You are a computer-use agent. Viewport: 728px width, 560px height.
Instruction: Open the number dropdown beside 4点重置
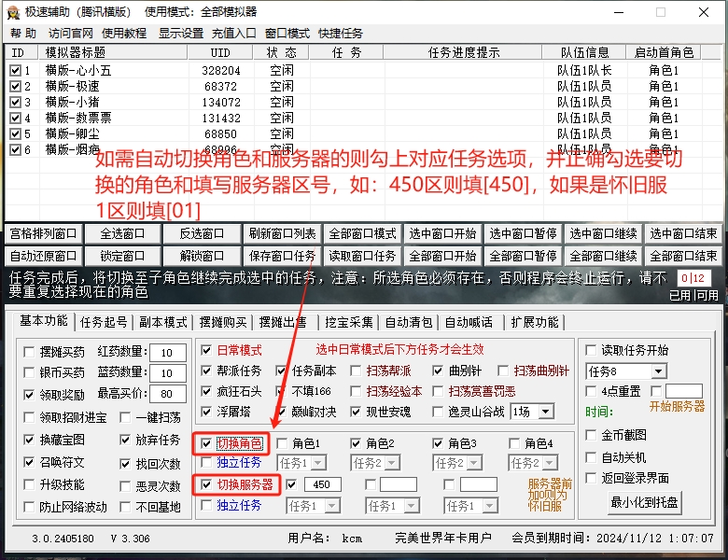tap(657, 391)
